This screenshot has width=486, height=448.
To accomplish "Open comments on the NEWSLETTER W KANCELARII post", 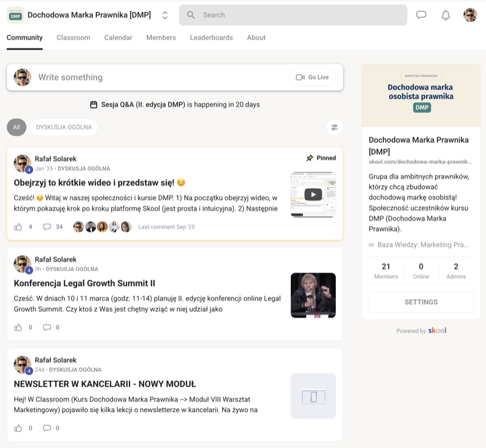I will [x=47, y=428].
